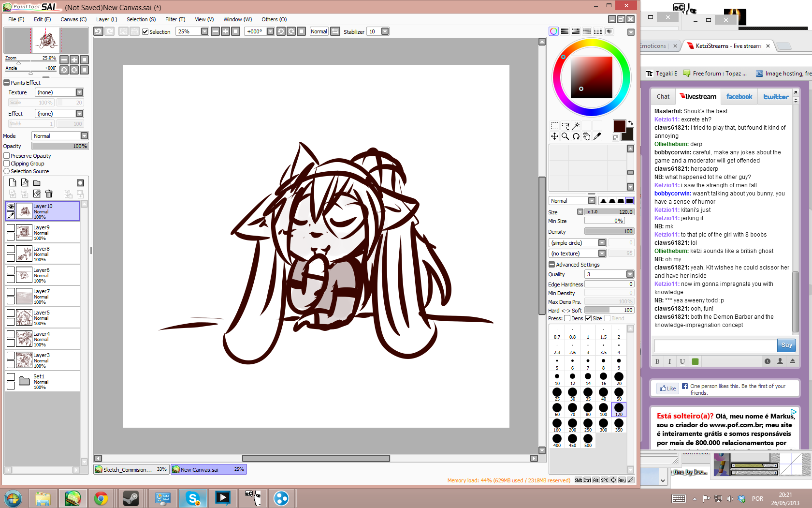812x508 pixels.
Task: Open the Quality dropdown
Action: pyautogui.click(x=609, y=274)
